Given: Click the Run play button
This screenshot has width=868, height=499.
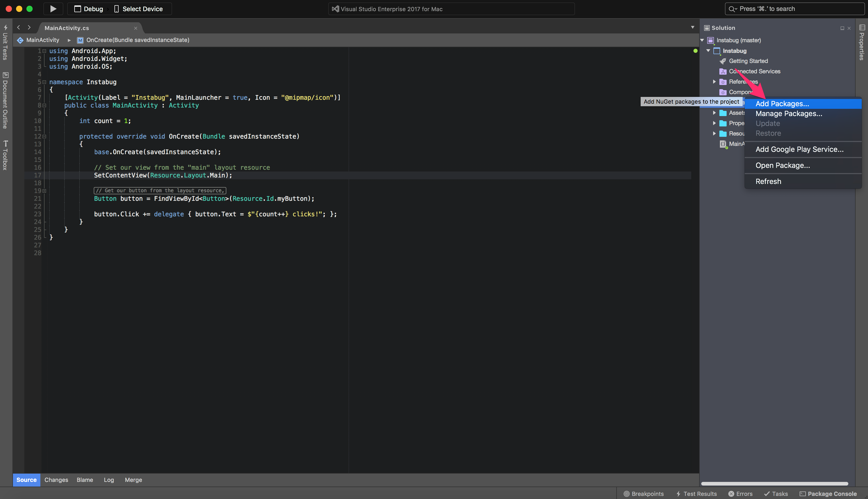Looking at the screenshot, I should point(53,9).
